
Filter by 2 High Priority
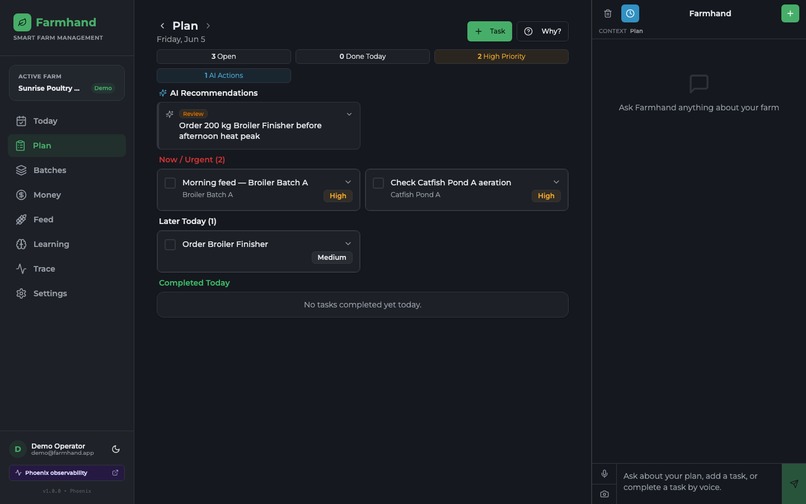pyautogui.click(x=501, y=57)
